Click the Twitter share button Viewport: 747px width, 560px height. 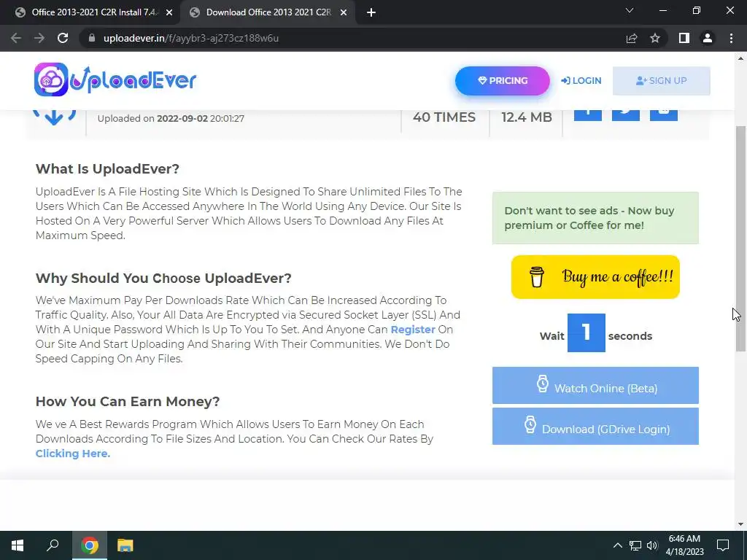625,114
